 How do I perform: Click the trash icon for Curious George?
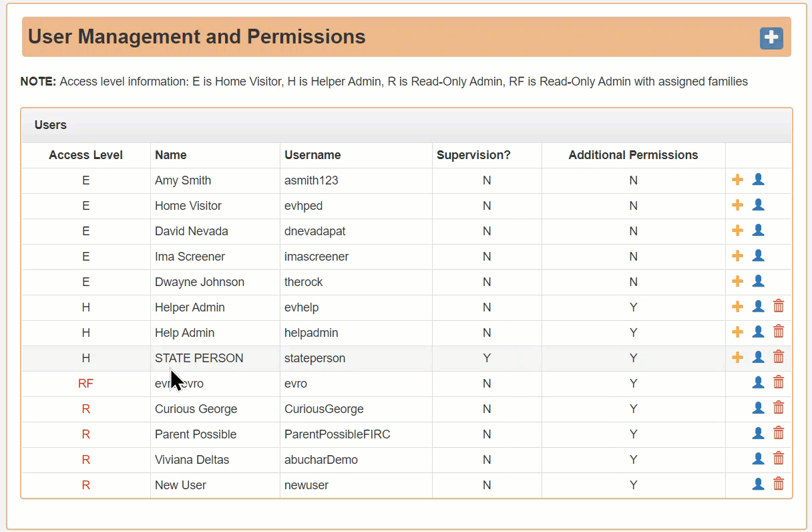(x=779, y=408)
